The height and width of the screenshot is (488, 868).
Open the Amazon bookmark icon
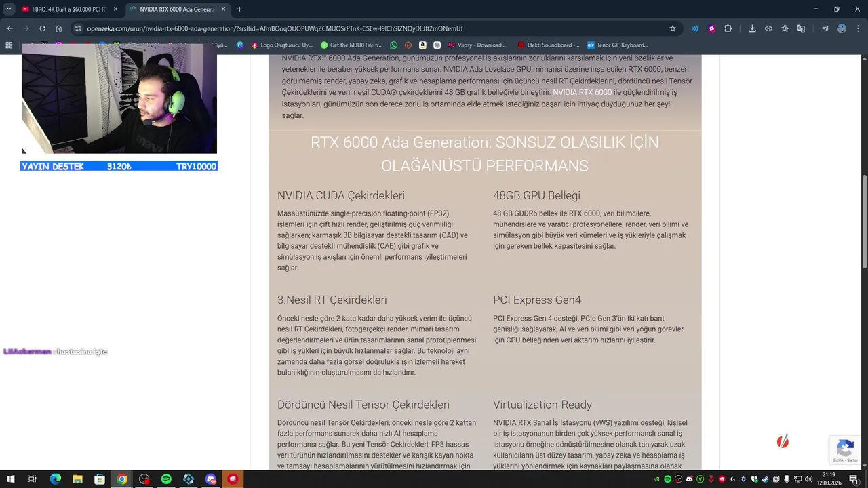pos(422,45)
